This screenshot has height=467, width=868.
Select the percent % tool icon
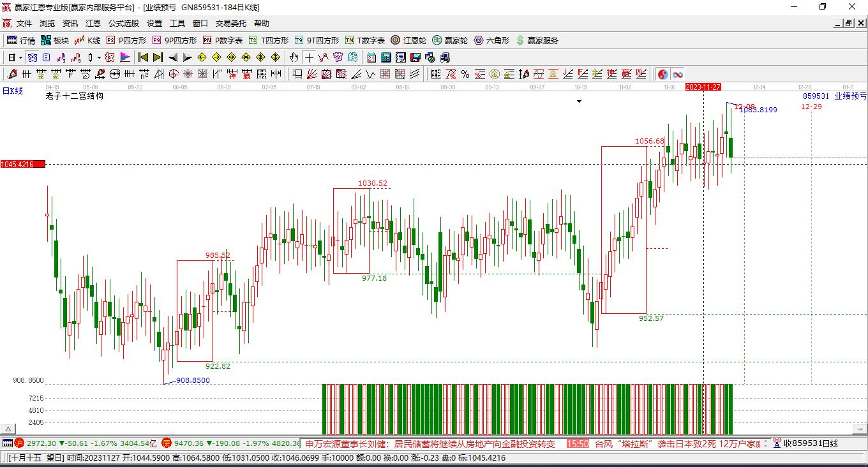(x=465, y=74)
